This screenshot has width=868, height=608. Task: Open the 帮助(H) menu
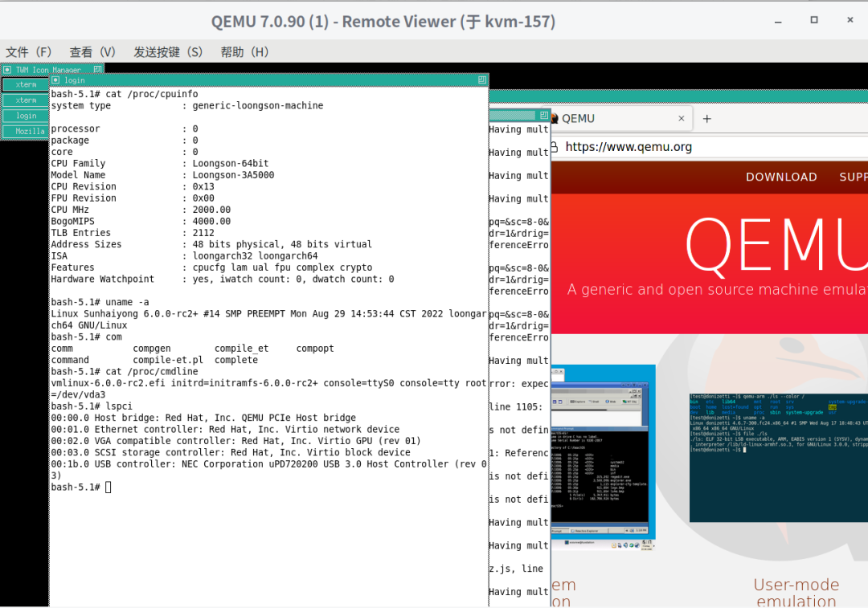[244, 51]
